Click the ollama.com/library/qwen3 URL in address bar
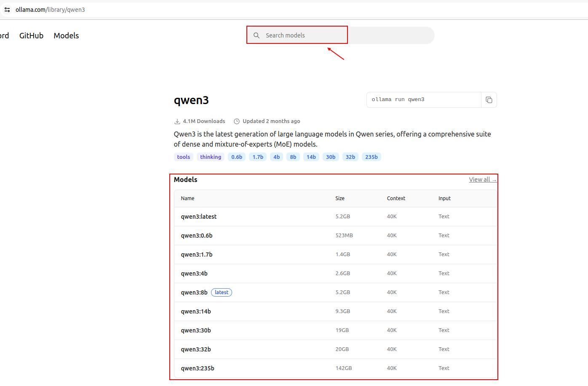The image size is (588, 386). point(50,10)
